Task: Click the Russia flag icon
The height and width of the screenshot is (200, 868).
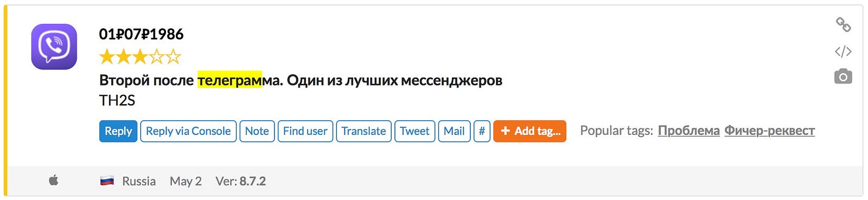Action: tap(107, 181)
